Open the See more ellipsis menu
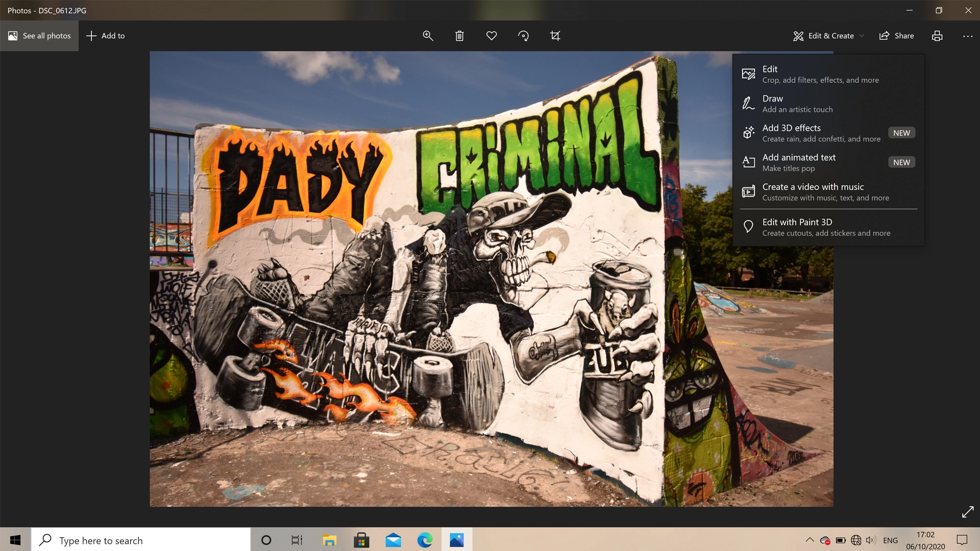The width and height of the screenshot is (980, 551). tap(967, 36)
